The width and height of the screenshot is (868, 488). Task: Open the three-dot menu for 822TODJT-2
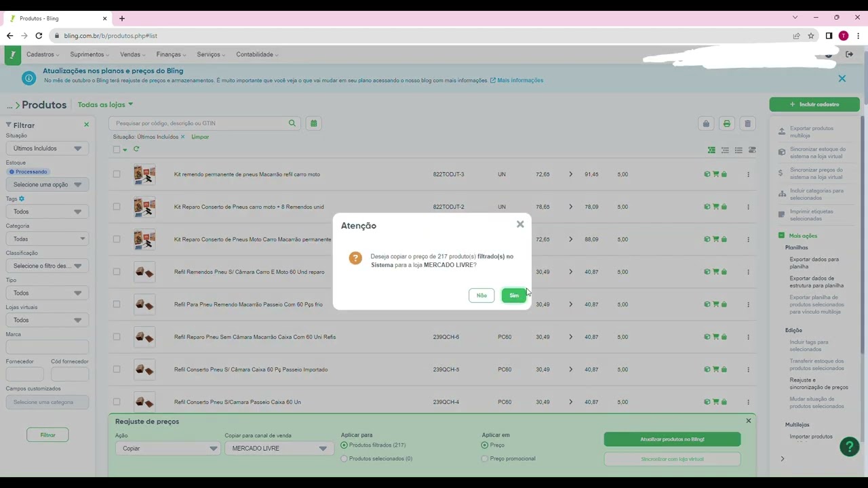click(x=748, y=207)
